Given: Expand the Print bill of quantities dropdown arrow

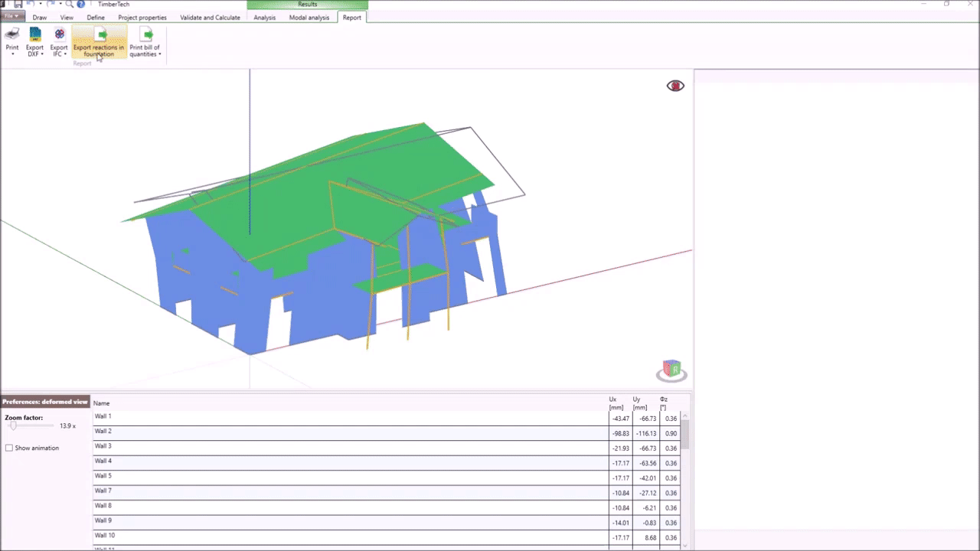Looking at the screenshot, I should pyautogui.click(x=160, y=54).
